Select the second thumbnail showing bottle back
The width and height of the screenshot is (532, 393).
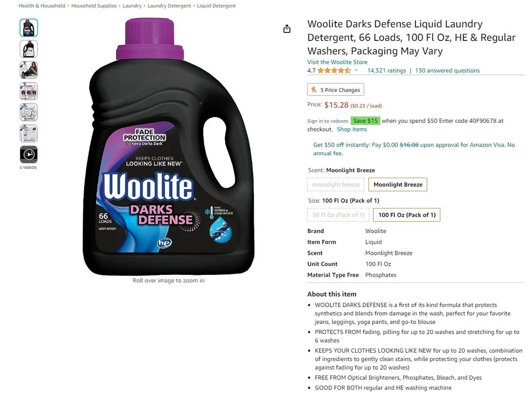click(x=29, y=49)
